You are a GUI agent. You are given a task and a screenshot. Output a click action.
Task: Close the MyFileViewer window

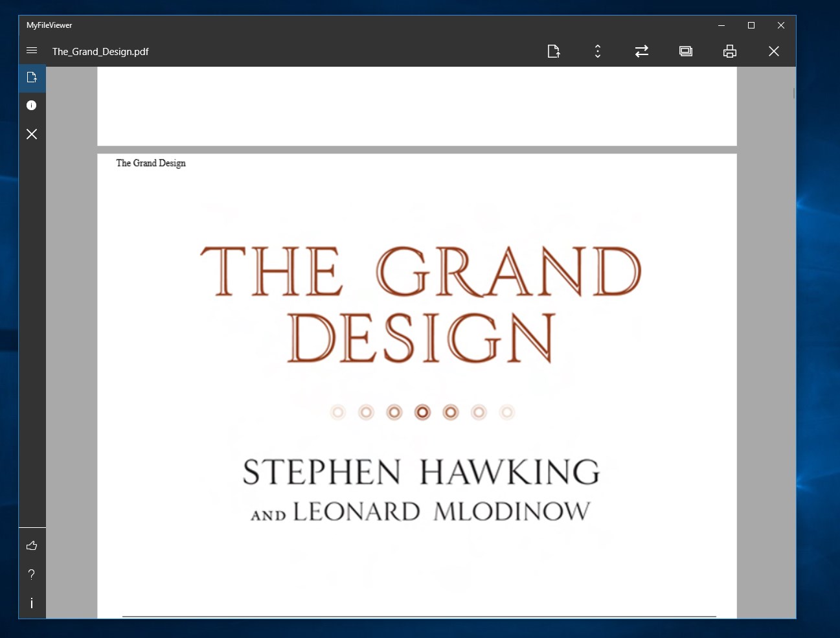click(781, 25)
